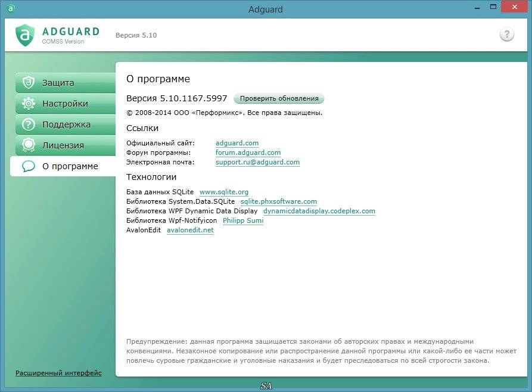
Task: Click the Библиотека System.Data.SQLite text
Action: (181, 201)
